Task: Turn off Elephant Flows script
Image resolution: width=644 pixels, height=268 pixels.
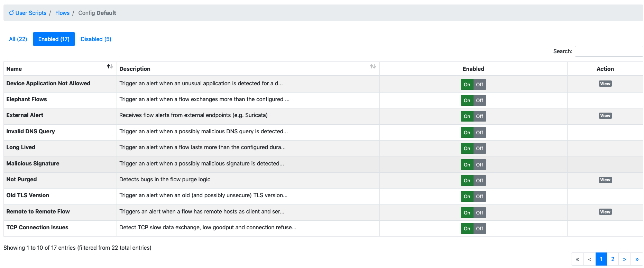Action: (480, 100)
